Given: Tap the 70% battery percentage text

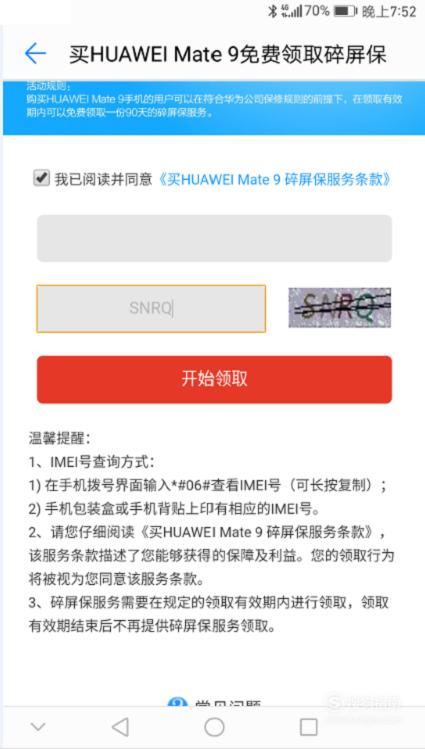Looking at the screenshot, I should (317, 11).
